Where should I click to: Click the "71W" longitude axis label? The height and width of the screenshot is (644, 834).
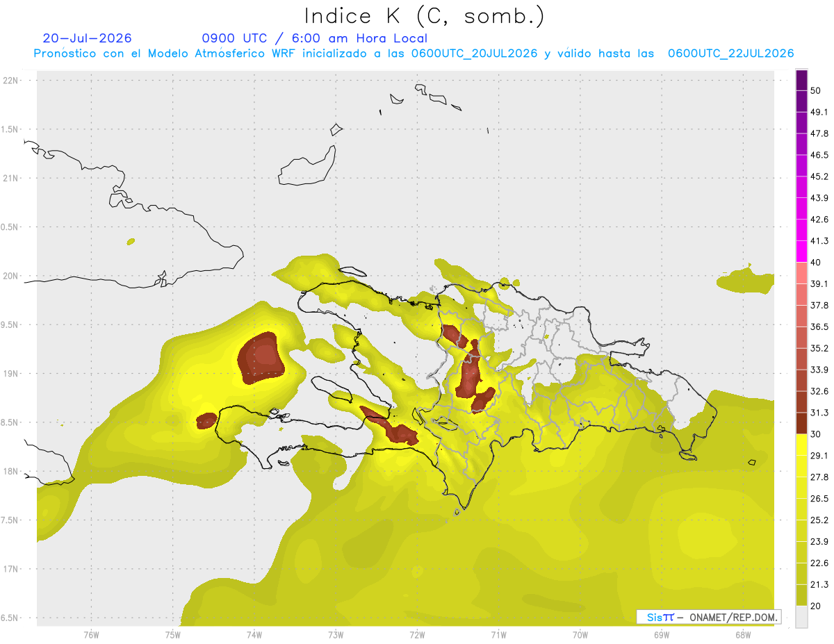[x=498, y=634]
